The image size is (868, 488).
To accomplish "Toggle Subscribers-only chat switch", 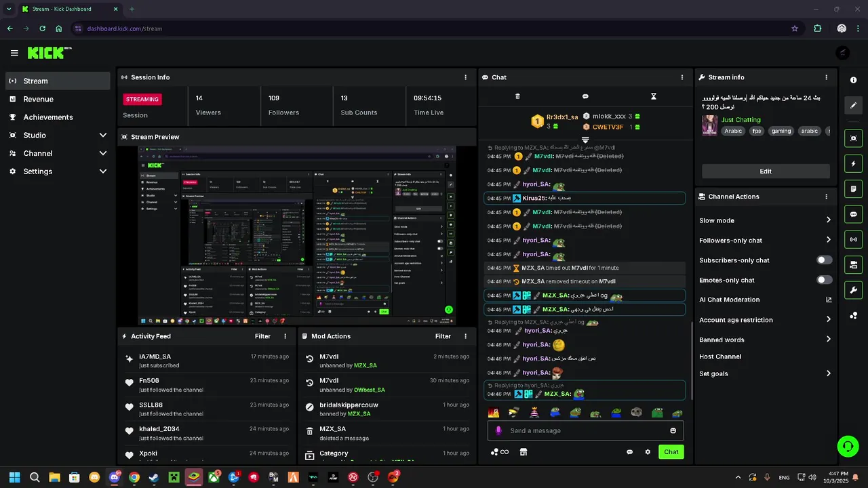I will (825, 260).
